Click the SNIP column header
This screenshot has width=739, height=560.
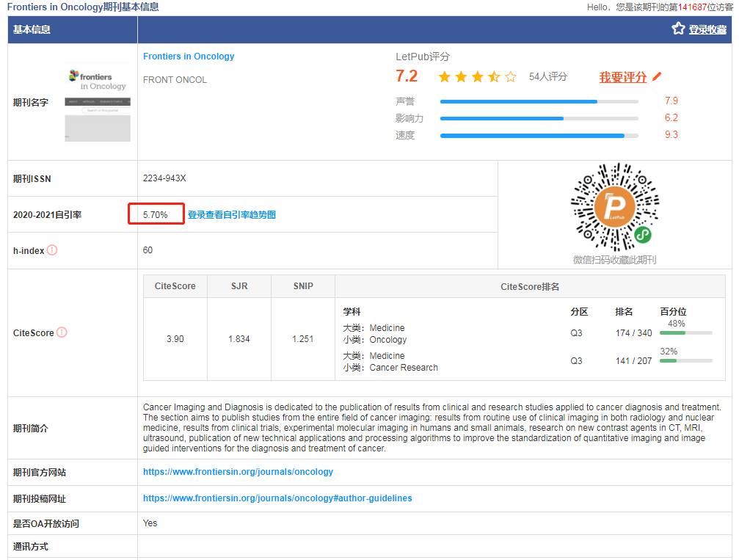click(303, 286)
